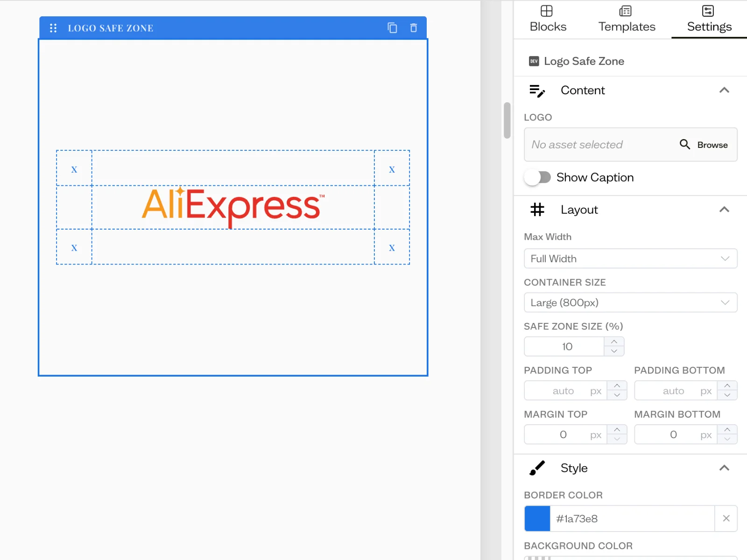Click the AliExpress logo in the canvas
The width and height of the screenshot is (747, 560).
(233, 207)
